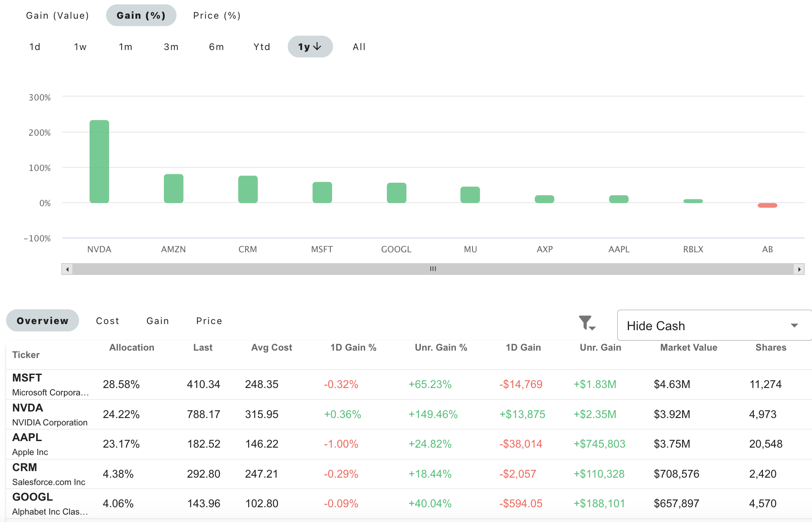Click the left arrow of the chart scrollbar

tap(67, 269)
